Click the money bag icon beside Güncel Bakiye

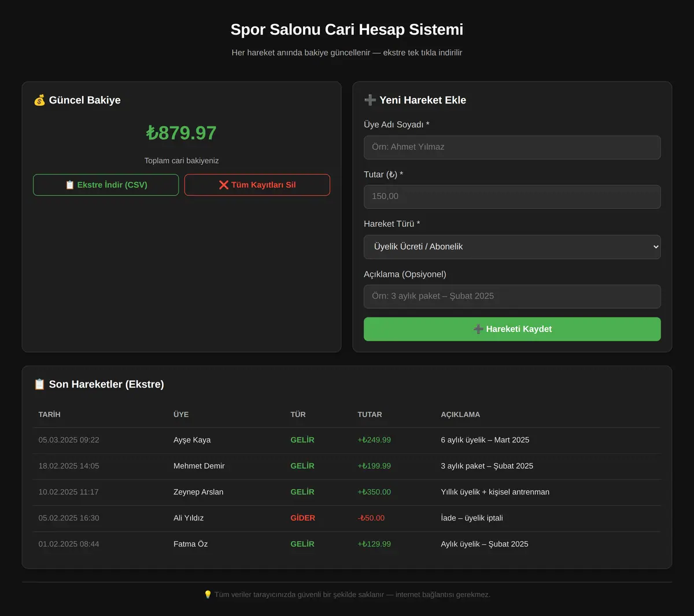coord(39,100)
